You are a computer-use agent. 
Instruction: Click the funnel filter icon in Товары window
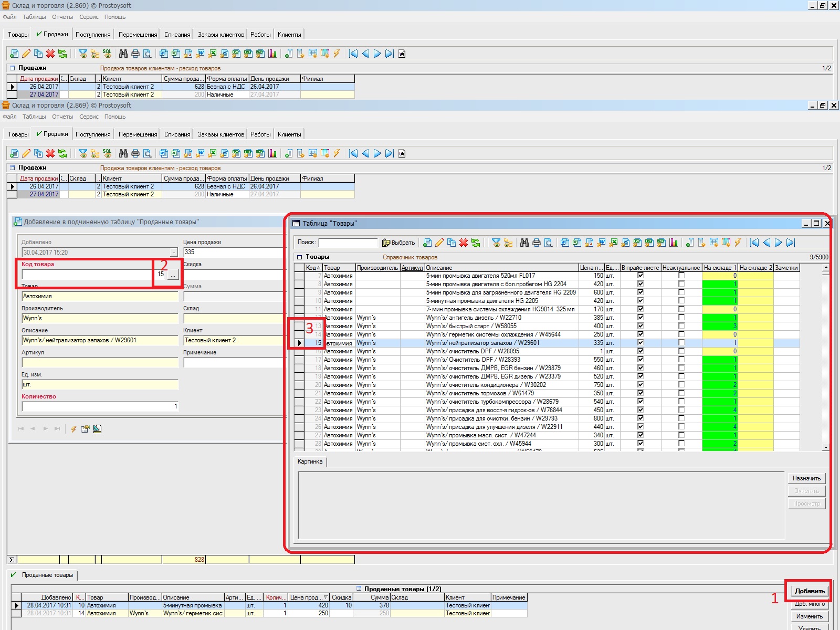(496, 243)
